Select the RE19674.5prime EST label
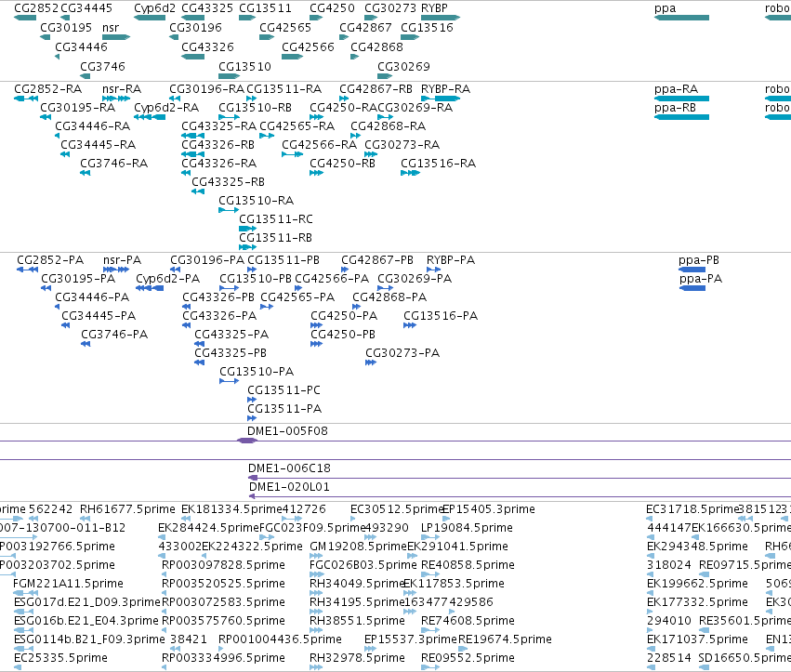791x672 pixels. (x=505, y=639)
